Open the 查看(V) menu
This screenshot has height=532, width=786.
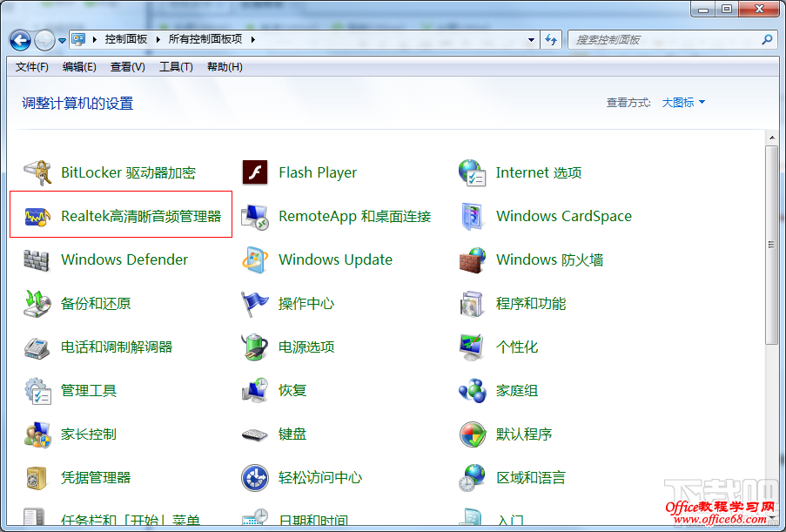coord(127,67)
